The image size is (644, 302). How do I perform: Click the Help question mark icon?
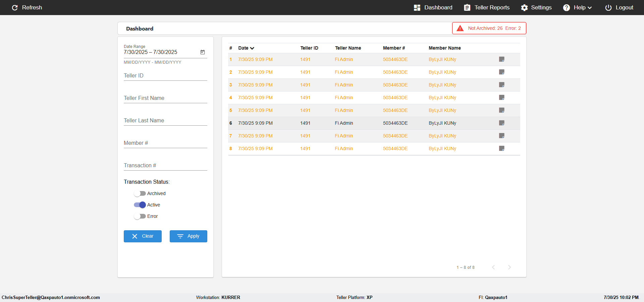point(566,7)
